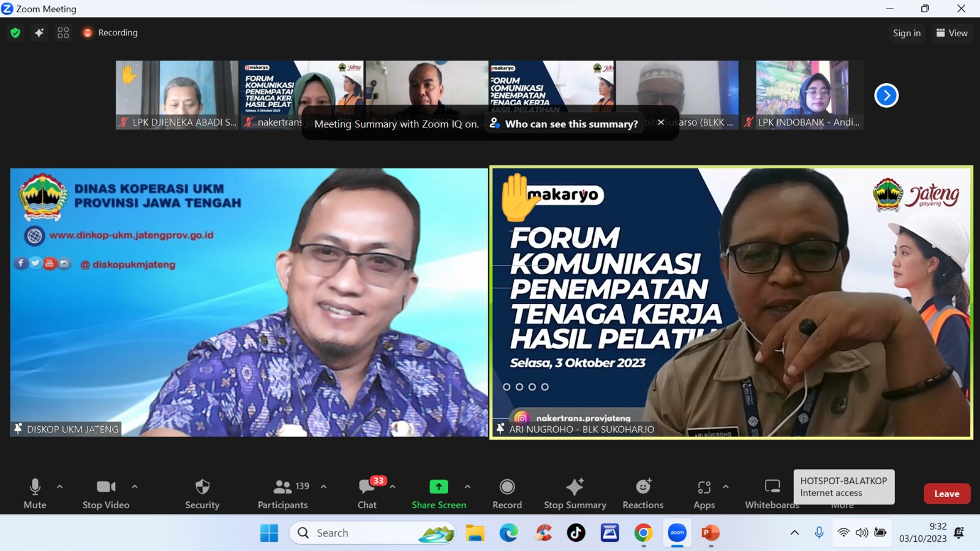Open the Security shield options

coord(202,493)
